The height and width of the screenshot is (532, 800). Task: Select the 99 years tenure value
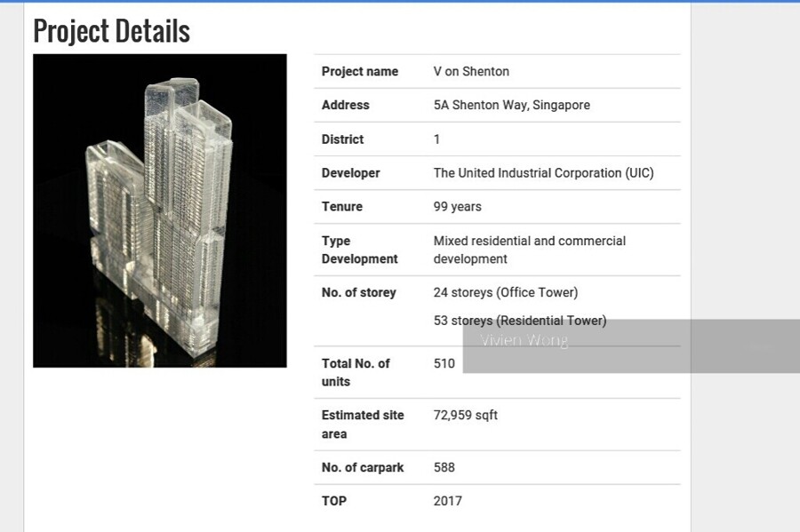click(457, 207)
